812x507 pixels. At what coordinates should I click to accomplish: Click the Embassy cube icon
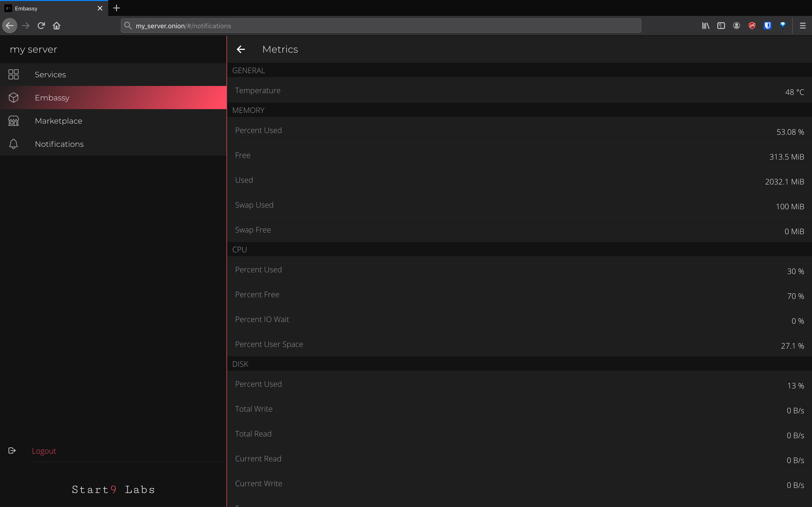tap(14, 98)
